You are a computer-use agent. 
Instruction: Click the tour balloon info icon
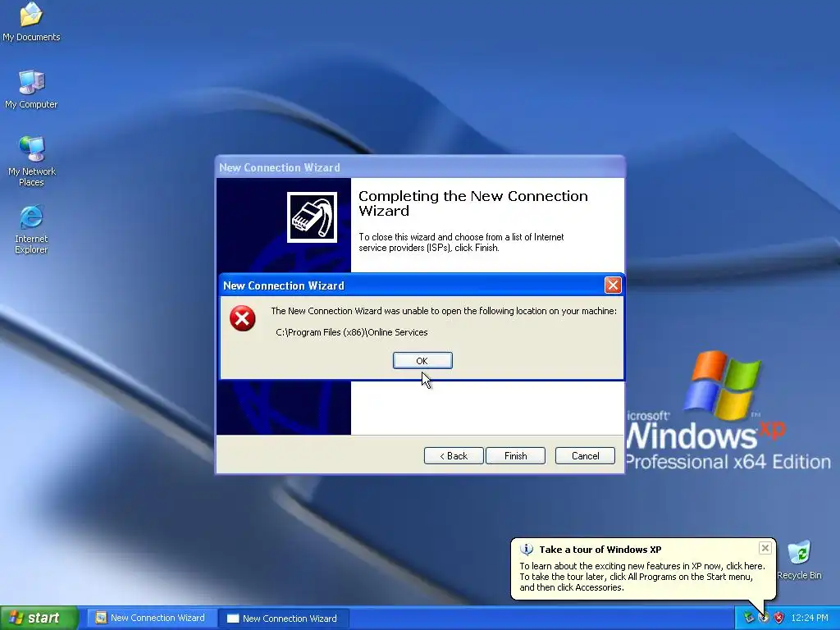[527, 549]
